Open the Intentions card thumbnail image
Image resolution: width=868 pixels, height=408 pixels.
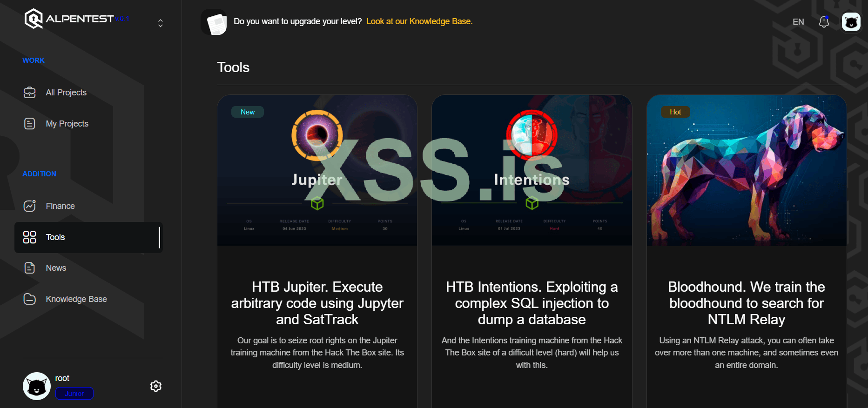coord(532,170)
